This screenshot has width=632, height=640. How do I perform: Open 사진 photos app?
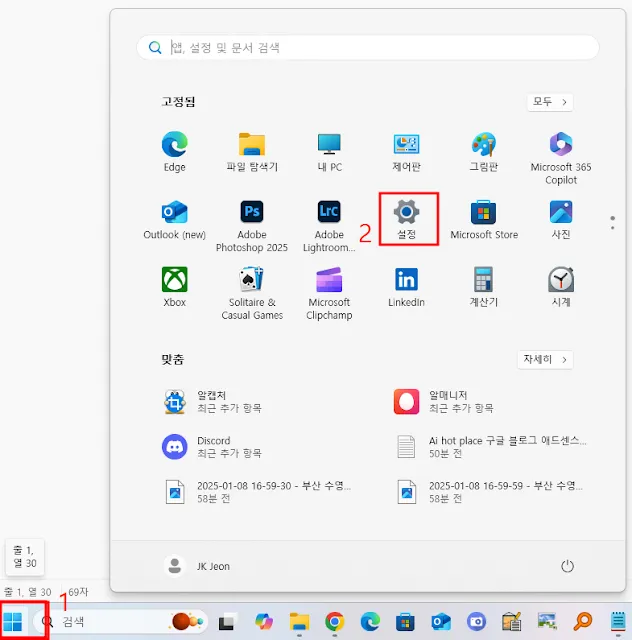(561, 219)
